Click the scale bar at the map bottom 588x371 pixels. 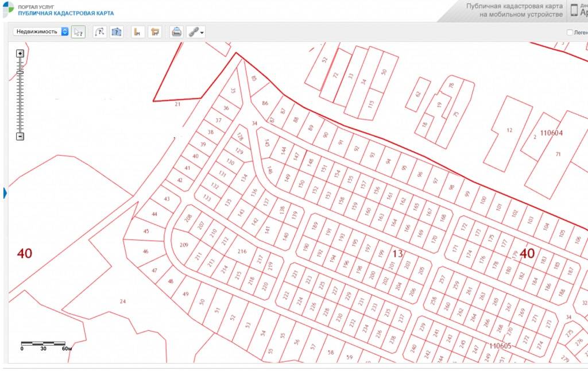coord(44,343)
